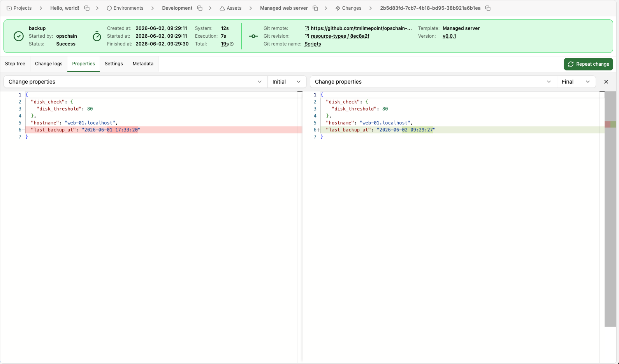This screenshot has width=619, height=364.
Task: Open the right Change properties dropdown
Action: 433,82
